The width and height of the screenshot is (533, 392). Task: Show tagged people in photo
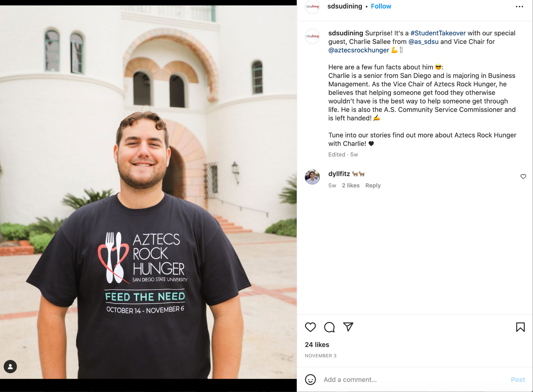pos(10,367)
